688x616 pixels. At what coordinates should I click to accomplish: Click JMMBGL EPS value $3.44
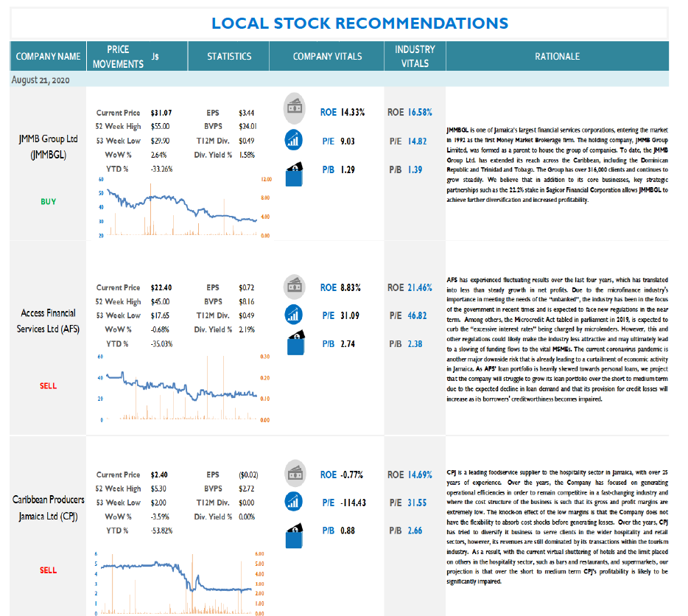click(246, 113)
